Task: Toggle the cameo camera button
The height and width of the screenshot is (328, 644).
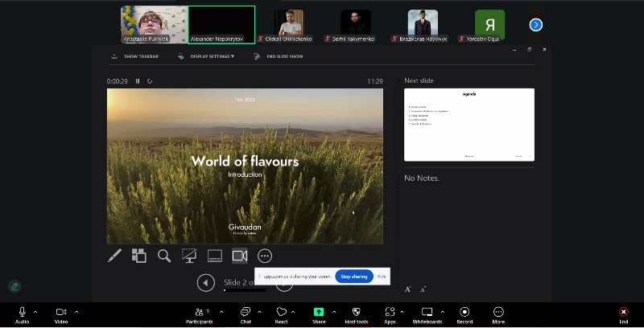Action: [x=240, y=256]
